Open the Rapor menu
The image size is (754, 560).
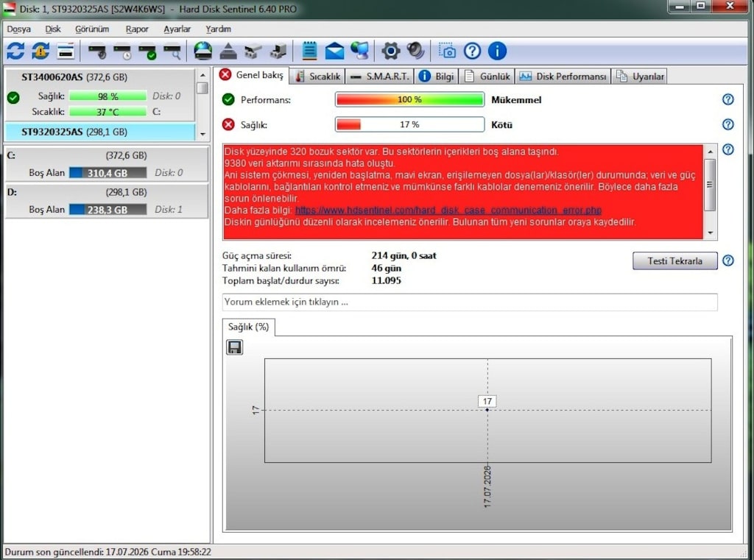pos(137,29)
